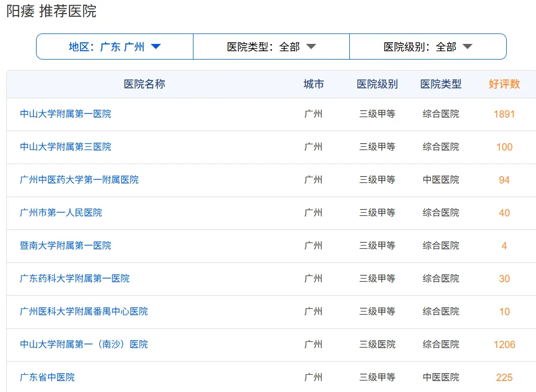Click the 医院名称 column header
This screenshot has height=392, width=536.
click(144, 84)
